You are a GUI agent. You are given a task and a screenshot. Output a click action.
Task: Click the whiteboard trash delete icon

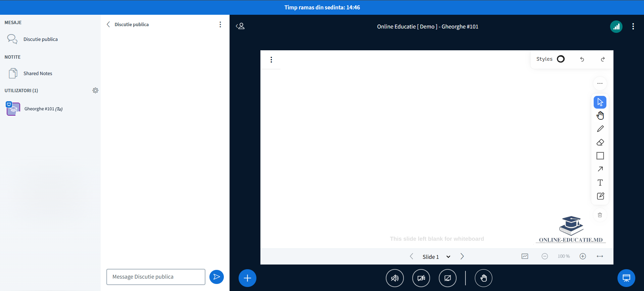600,215
